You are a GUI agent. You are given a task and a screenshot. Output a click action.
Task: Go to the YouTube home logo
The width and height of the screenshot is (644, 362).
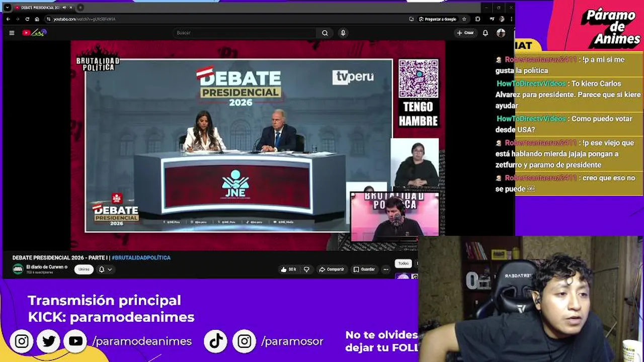[x=34, y=33]
